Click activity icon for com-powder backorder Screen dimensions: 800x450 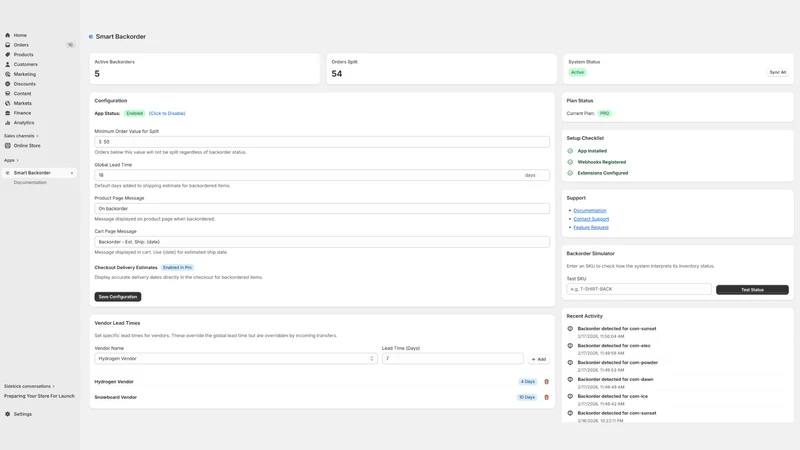pyautogui.click(x=570, y=363)
